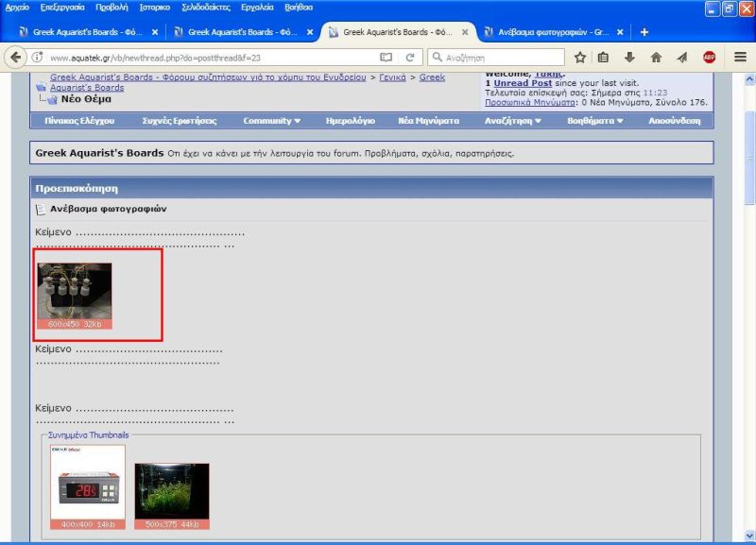Screen dimensions: 756x545
Task: Switch to the Ανέβασμα φωτογραφιών tab
Action: pos(546,32)
